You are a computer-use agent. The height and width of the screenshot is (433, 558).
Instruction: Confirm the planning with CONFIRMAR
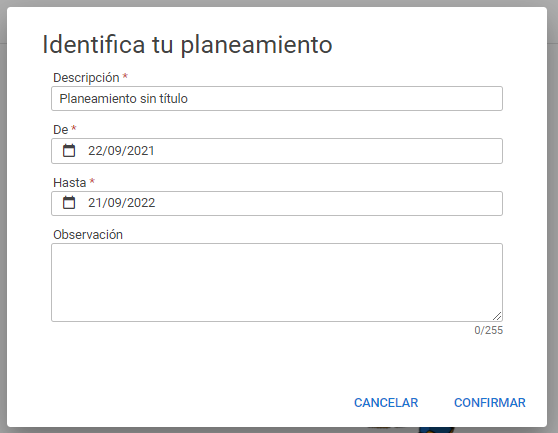pos(490,403)
